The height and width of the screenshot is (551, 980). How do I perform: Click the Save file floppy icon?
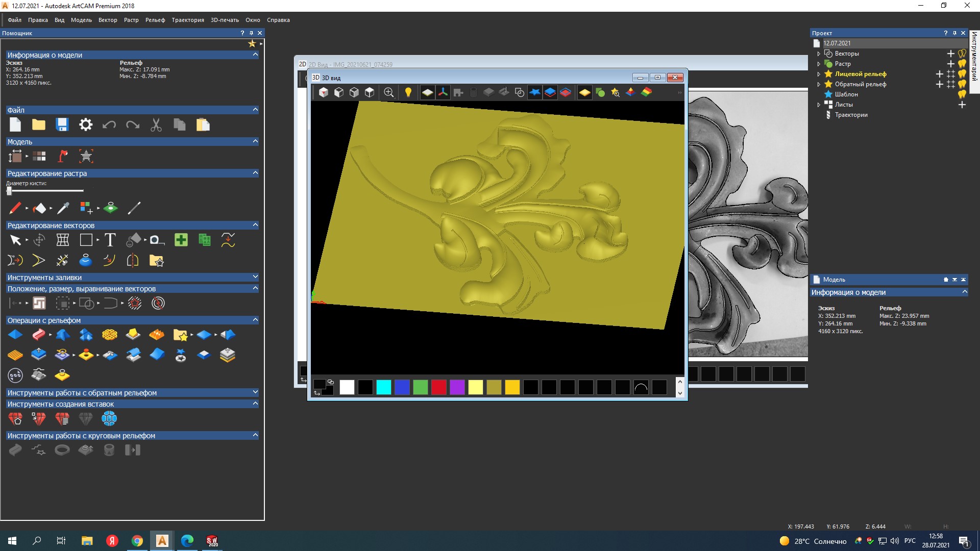click(62, 125)
